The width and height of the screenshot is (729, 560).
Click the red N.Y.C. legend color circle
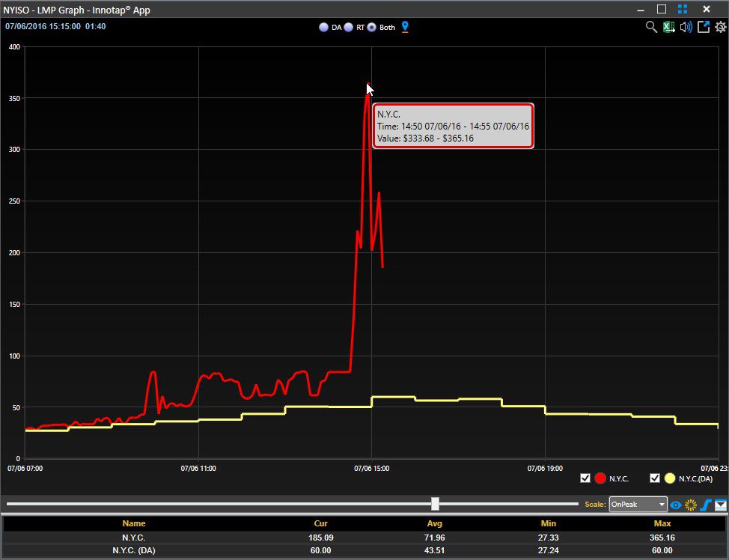pyautogui.click(x=600, y=478)
